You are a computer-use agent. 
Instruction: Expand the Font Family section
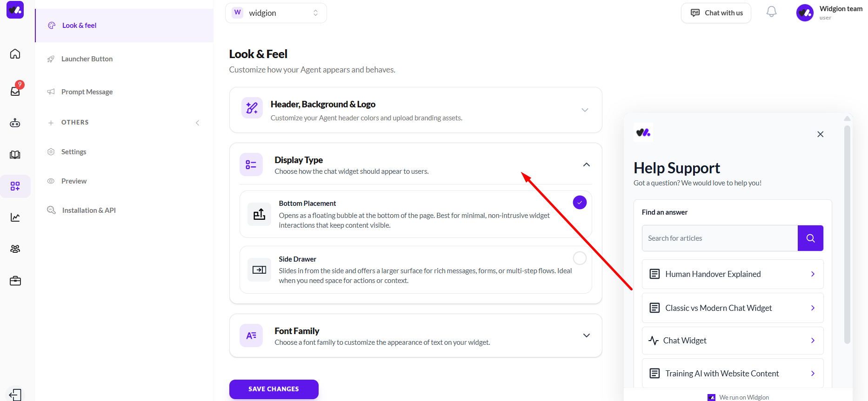coord(586,335)
